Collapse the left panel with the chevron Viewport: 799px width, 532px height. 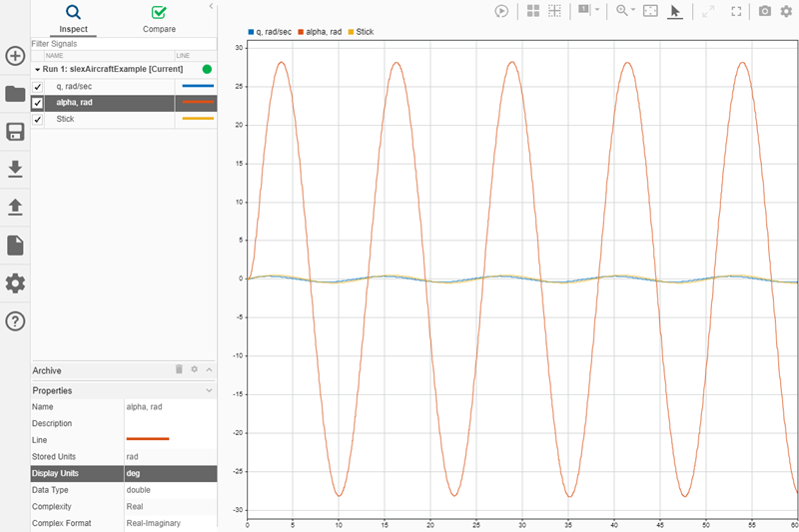[x=211, y=6]
